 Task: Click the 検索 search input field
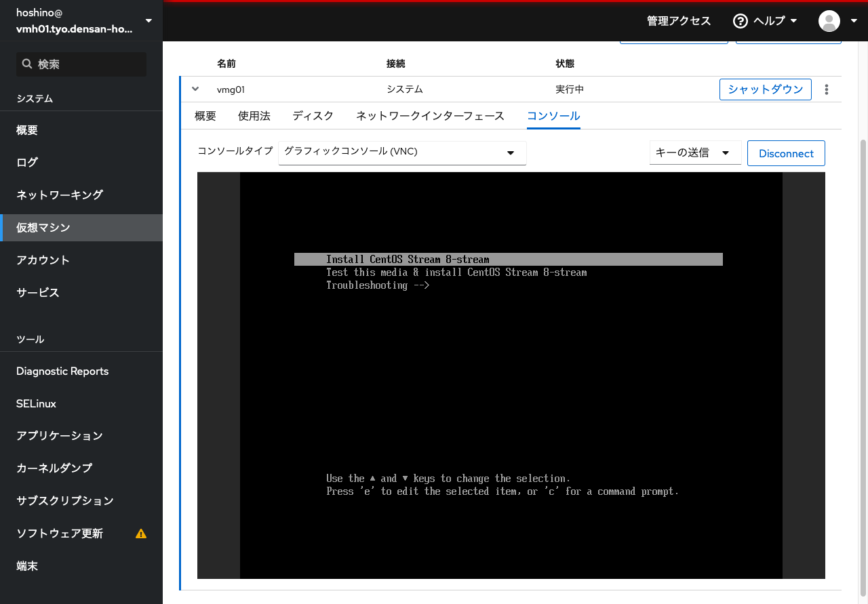coord(81,64)
